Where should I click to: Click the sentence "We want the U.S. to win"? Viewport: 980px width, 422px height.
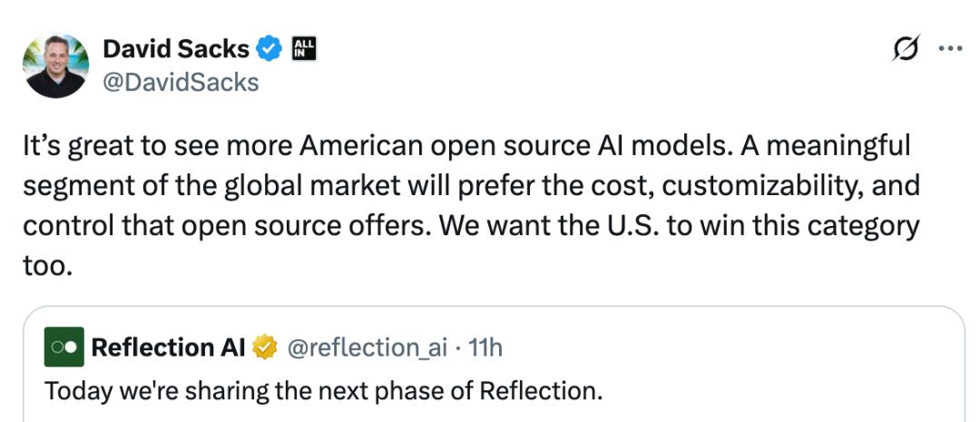point(581,226)
